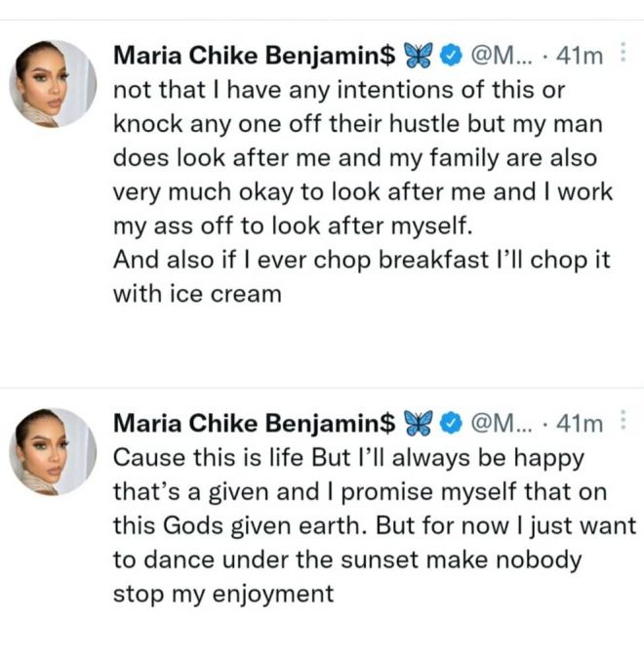The image size is (644, 665).
Task: Open the first tweet's profile avatar
Action: 54,85
